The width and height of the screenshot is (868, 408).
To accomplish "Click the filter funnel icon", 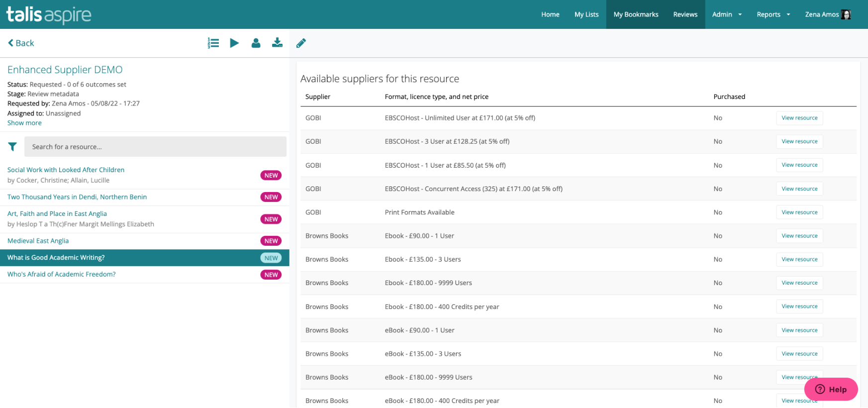I will coord(12,146).
